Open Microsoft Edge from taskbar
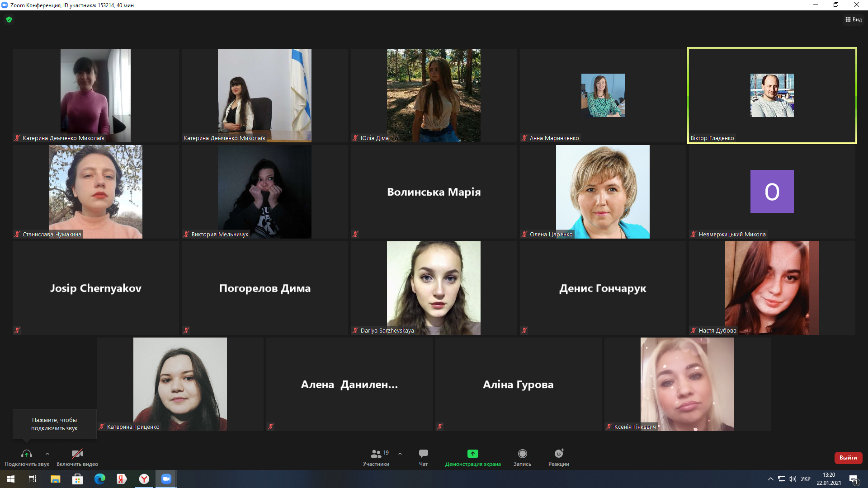The width and height of the screenshot is (868, 488). click(x=99, y=479)
